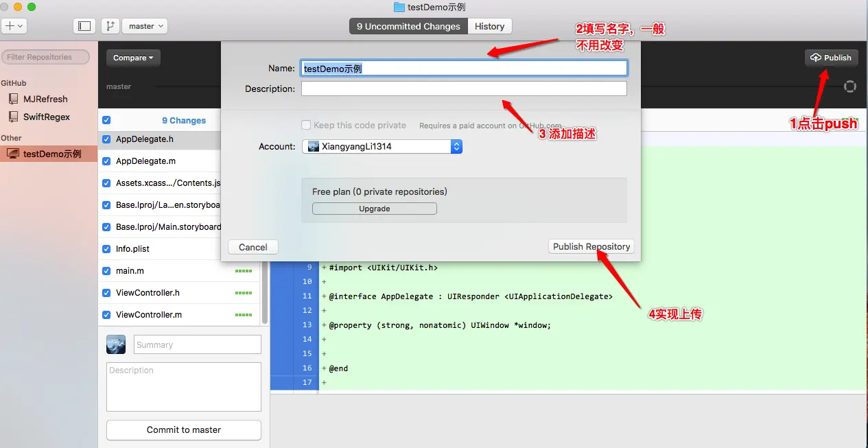
Task: Click the commit Summary field
Action: 198,344
